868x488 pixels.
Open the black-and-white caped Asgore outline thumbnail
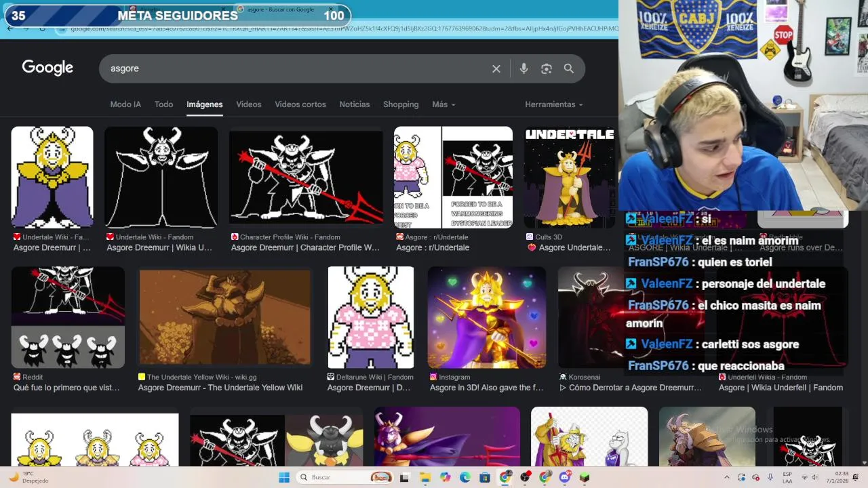(161, 177)
